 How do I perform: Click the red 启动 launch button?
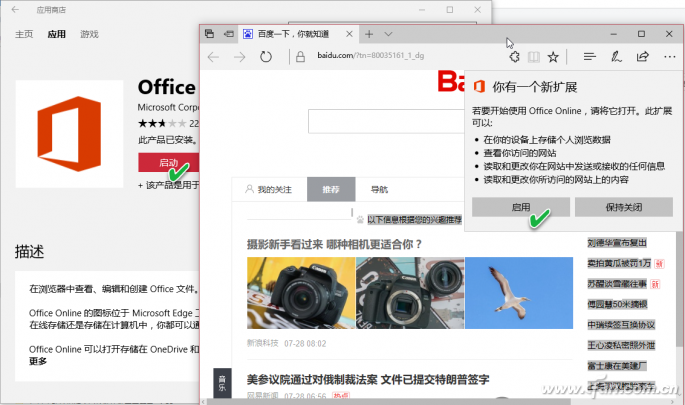pos(169,163)
